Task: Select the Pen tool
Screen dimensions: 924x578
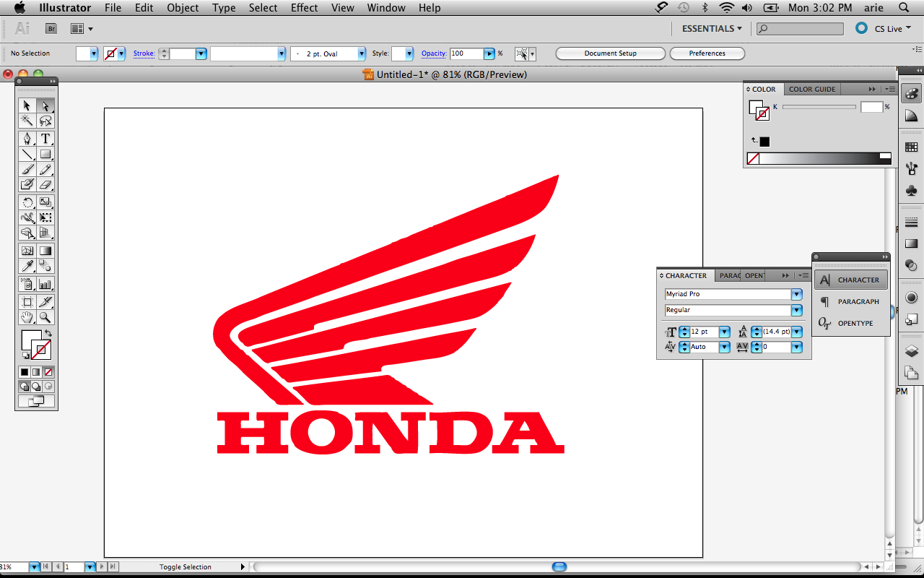Action: click(x=27, y=138)
